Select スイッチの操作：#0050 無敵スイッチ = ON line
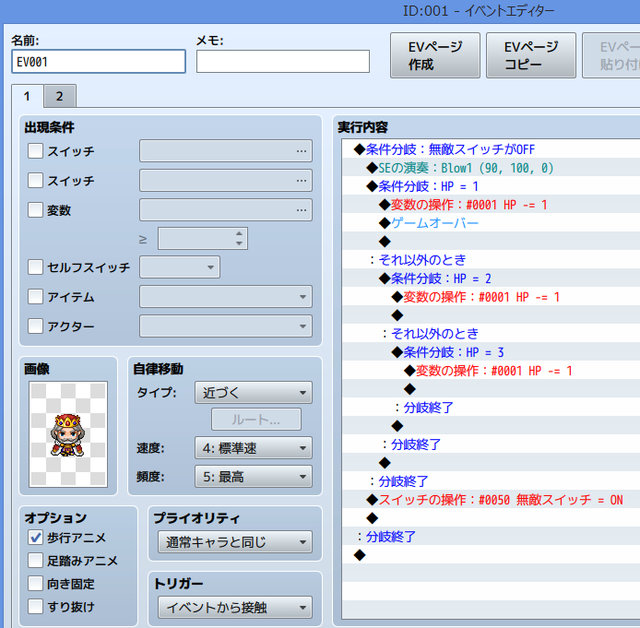Image resolution: width=640 pixels, height=628 pixels. [x=491, y=499]
